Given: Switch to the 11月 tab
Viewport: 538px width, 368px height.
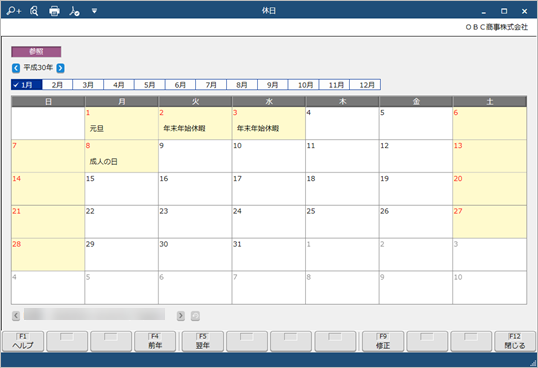Looking at the screenshot, I should coord(335,85).
